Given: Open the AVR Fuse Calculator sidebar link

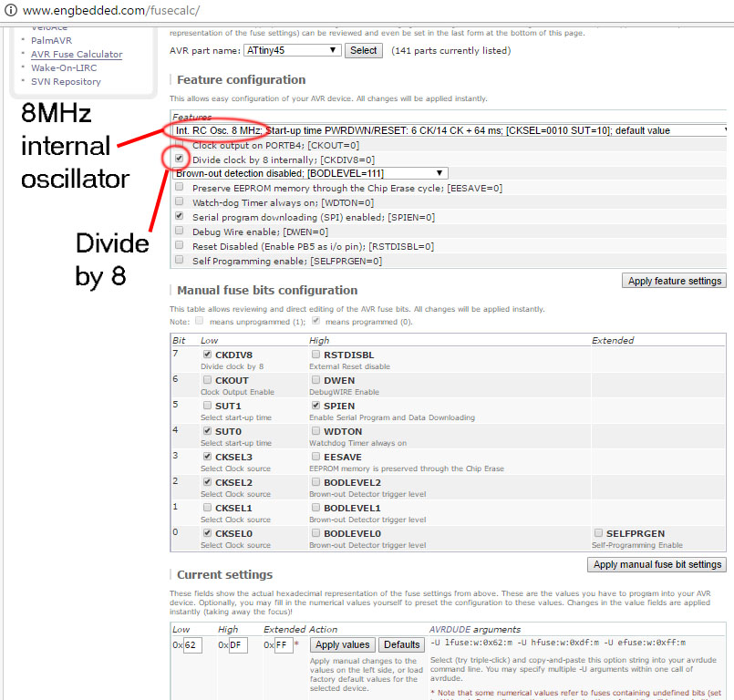Looking at the screenshot, I should [x=77, y=55].
